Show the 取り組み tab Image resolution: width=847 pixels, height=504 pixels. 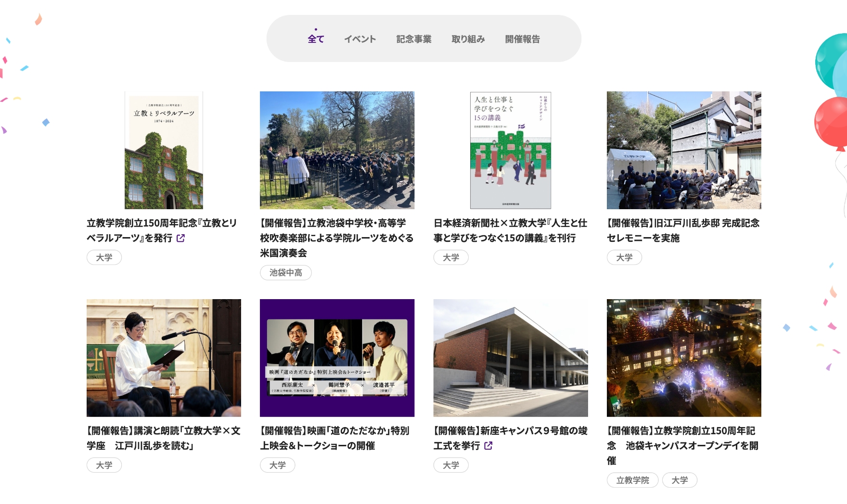point(468,39)
